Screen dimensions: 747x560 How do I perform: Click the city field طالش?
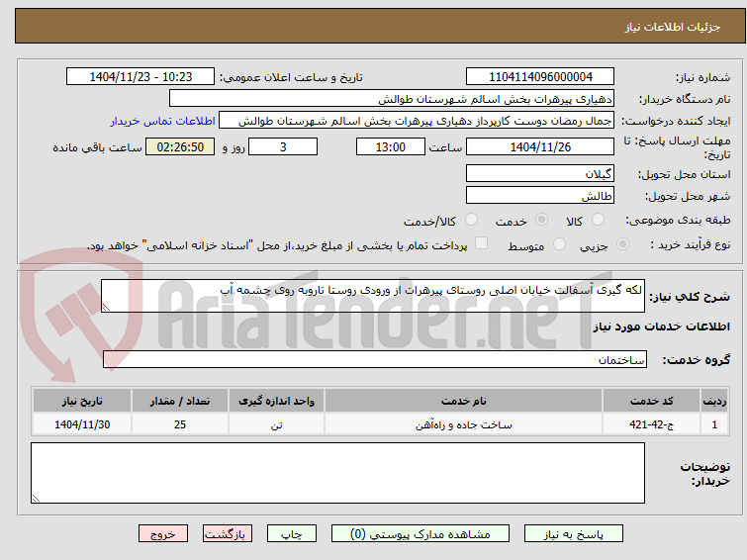tap(540, 195)
